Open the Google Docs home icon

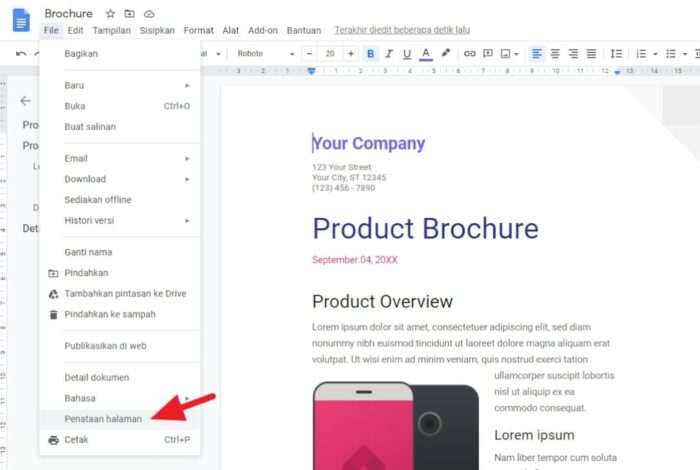tap(21, 21)
